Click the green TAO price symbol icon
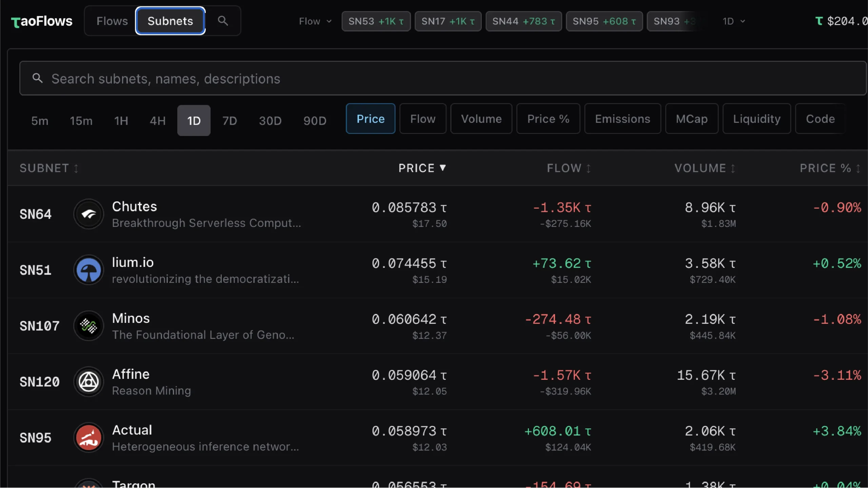 click(819, 21)
